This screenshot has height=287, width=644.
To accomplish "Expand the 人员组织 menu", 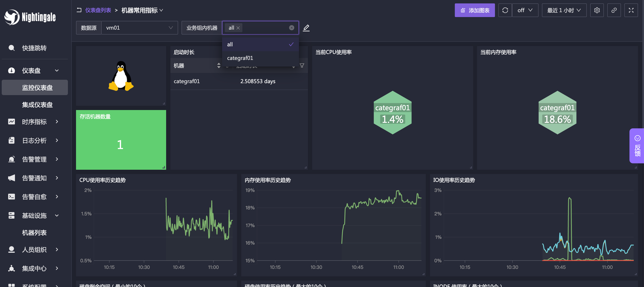I will [x=35, y=249].
